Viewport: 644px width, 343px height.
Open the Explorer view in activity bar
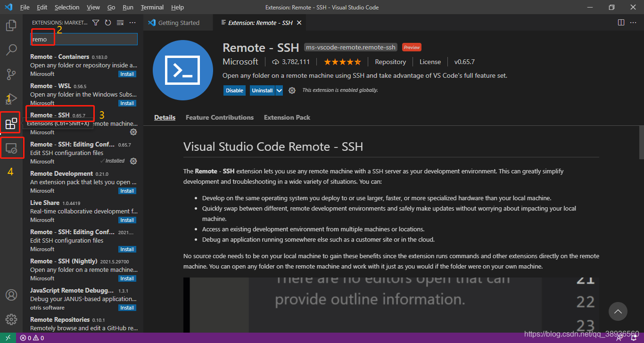[x=11, y=25]
